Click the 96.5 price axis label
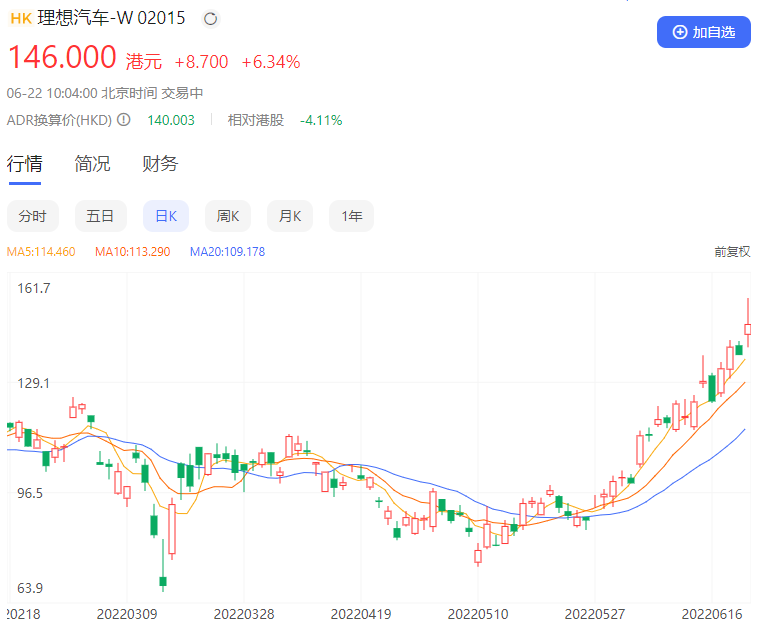The height and width of the screenshot is (629, 772). click(30, 493)
